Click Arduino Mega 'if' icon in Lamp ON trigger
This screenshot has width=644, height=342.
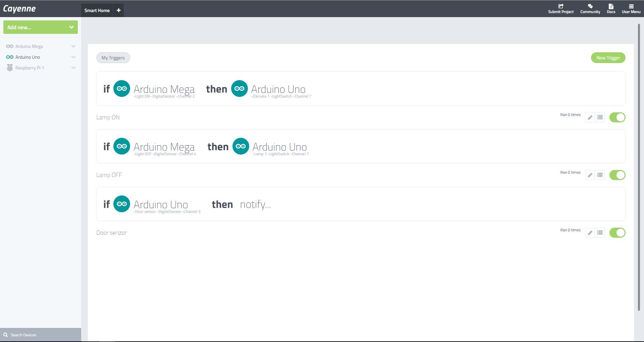click(122, 89)
